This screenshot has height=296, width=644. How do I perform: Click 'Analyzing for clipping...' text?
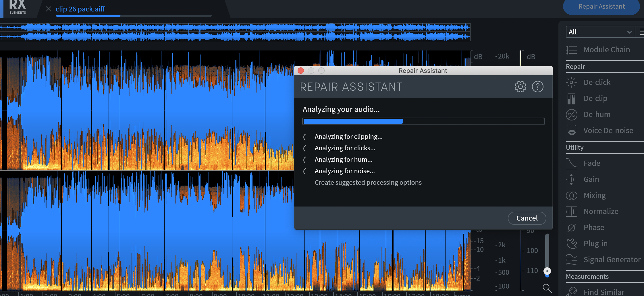coord(348,137)
